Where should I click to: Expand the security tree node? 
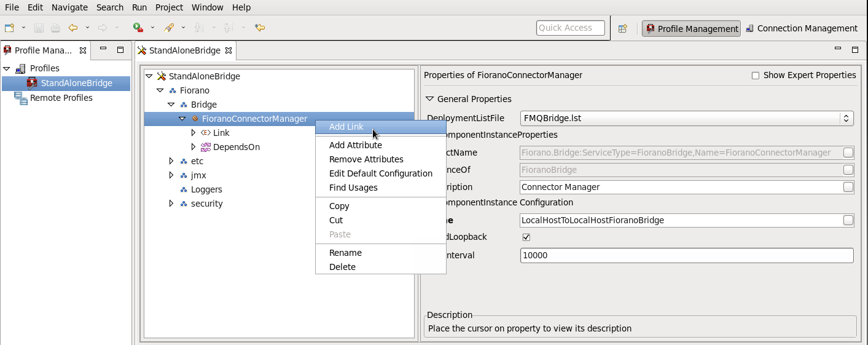(x=171, y=204)
